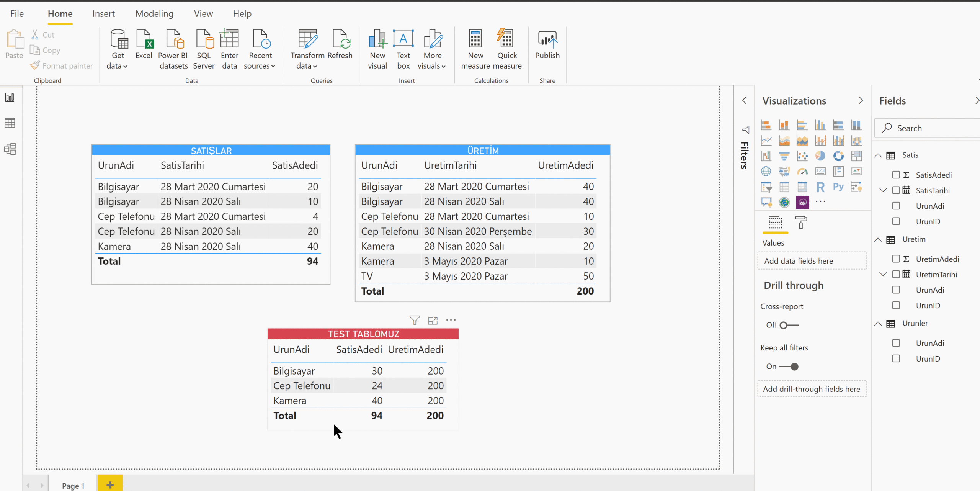
Task: Check UrunAdi checkbox under Satis table
Action: pos(896,206)
